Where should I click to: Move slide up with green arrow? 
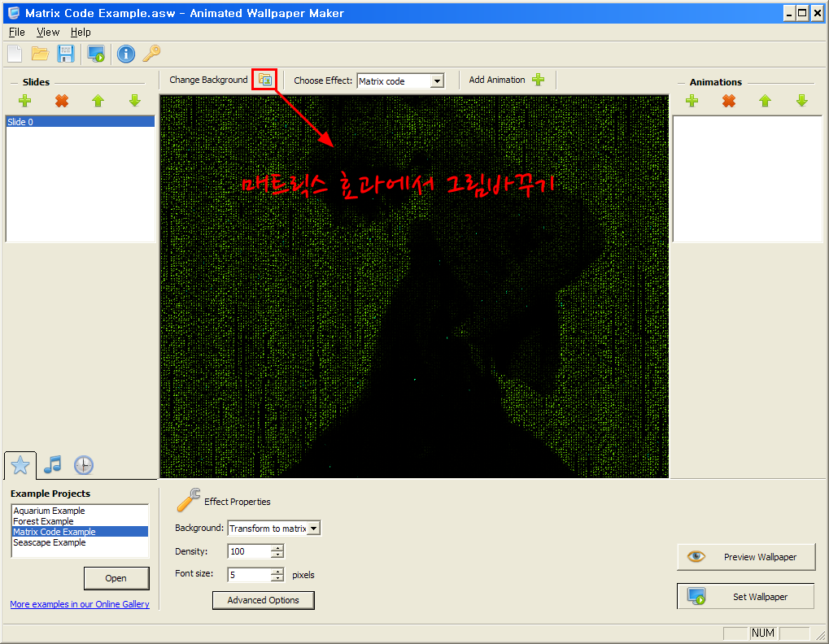98,100
